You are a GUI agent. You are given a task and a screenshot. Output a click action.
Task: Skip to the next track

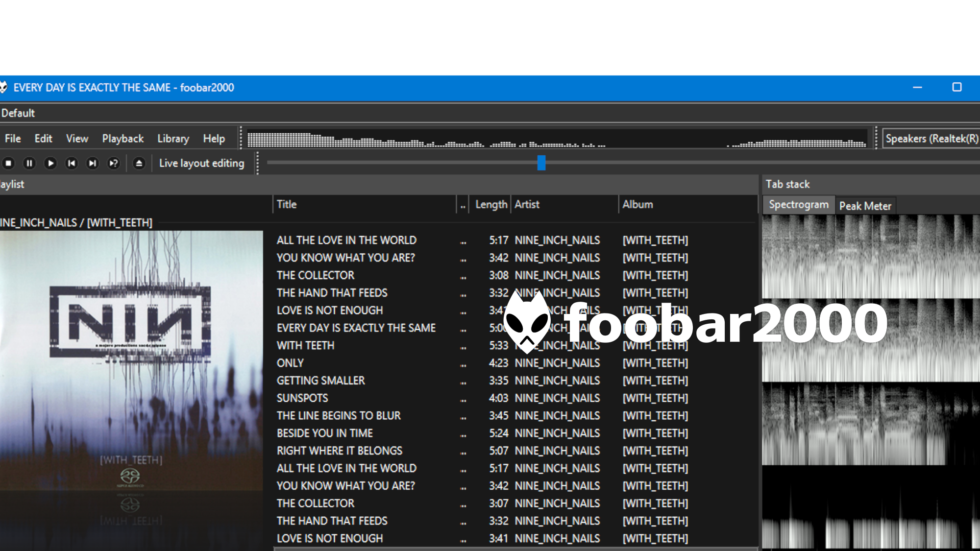(93, 163)
